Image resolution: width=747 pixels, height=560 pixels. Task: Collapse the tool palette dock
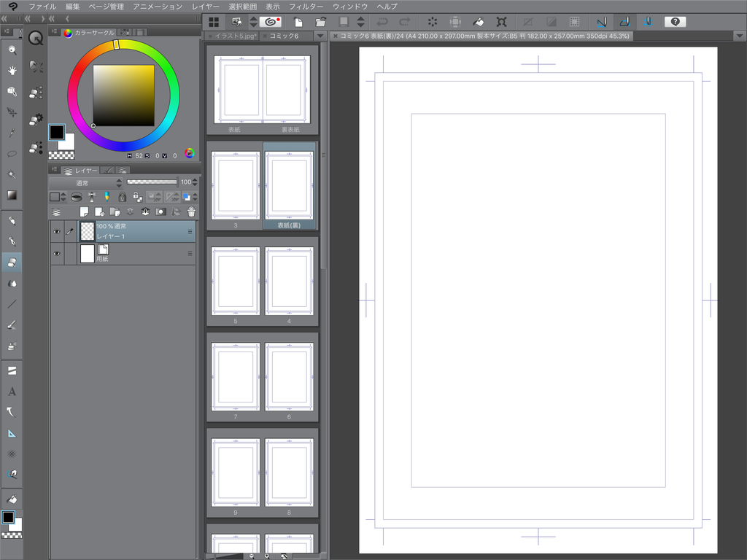[4, 18]
